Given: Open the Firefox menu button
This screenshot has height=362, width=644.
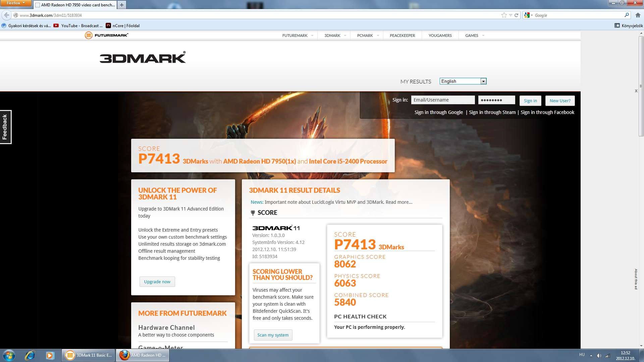Looking at the screenshot, I should coord(16,3).
